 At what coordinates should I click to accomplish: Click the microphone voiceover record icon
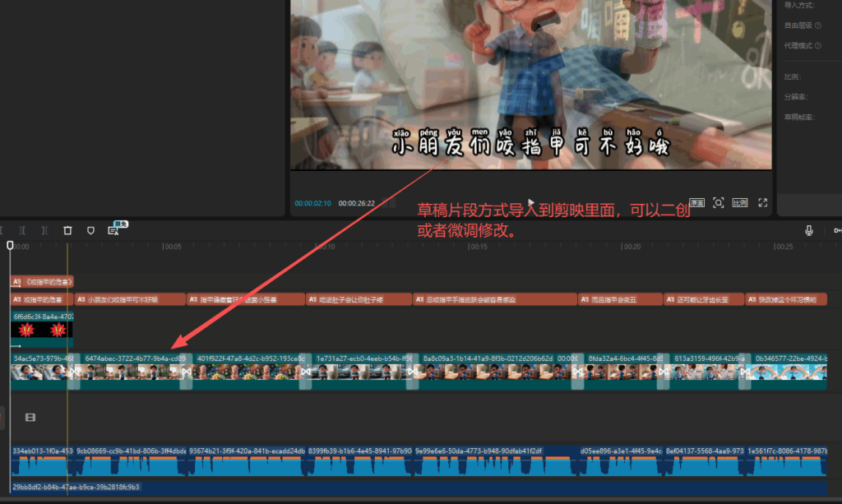[x=809, y=230]
